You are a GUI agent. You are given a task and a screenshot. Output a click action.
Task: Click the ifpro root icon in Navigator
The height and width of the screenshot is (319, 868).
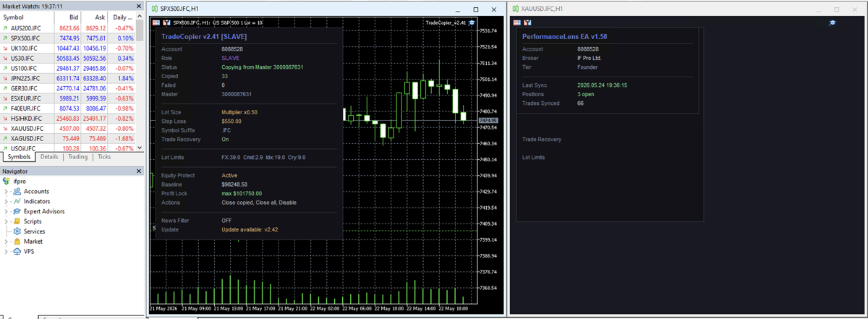point(7,181)
